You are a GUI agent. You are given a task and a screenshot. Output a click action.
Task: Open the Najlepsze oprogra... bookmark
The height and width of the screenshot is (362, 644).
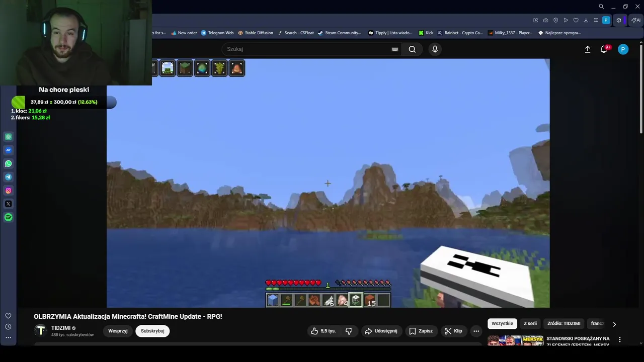pyautogui.click(x=559, y=33)
